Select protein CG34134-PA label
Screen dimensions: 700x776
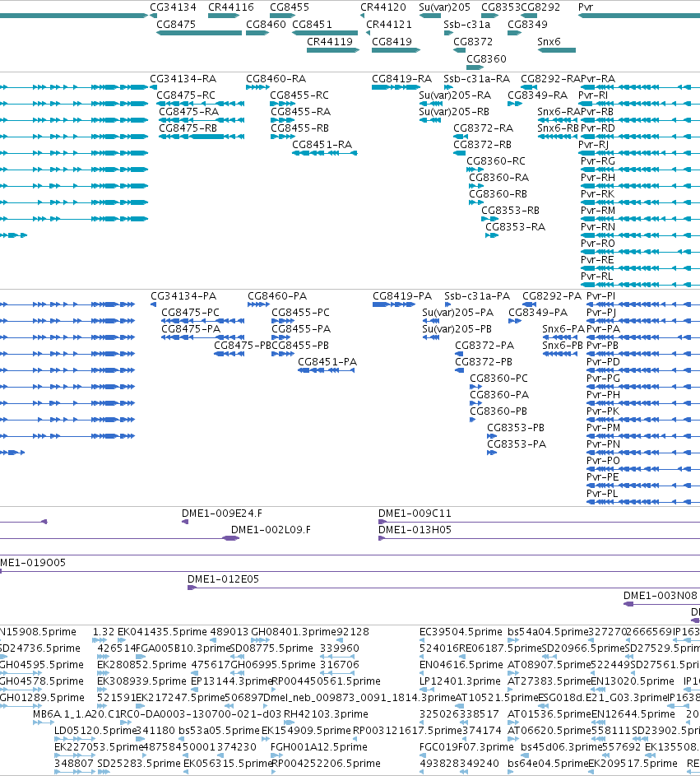tap(183, 296)
